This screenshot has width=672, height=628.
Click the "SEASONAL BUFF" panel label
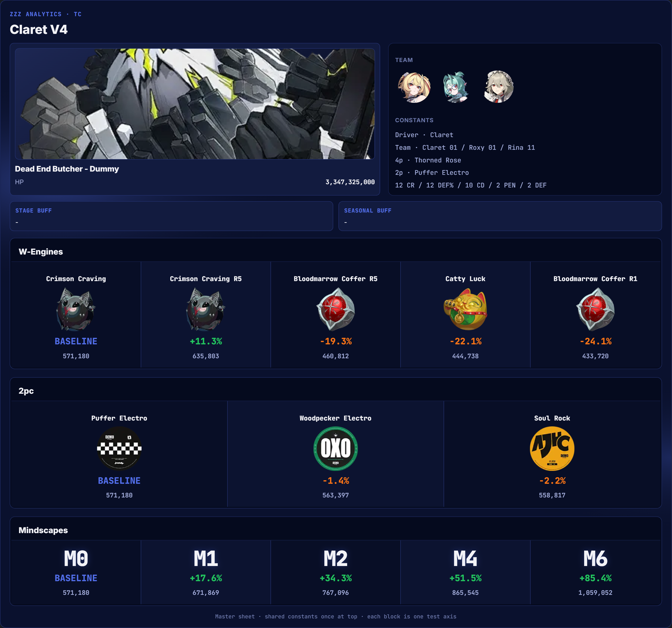coord(367,211)
